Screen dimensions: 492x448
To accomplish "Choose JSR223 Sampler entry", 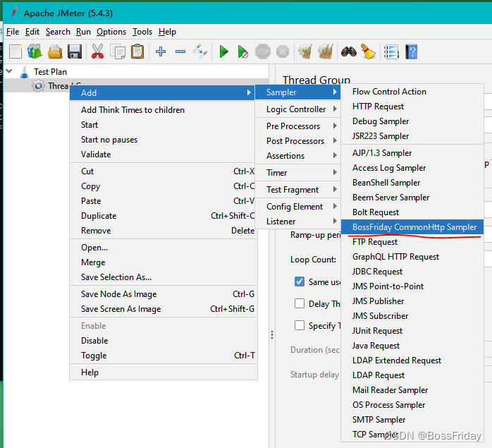I will (412, 135).
